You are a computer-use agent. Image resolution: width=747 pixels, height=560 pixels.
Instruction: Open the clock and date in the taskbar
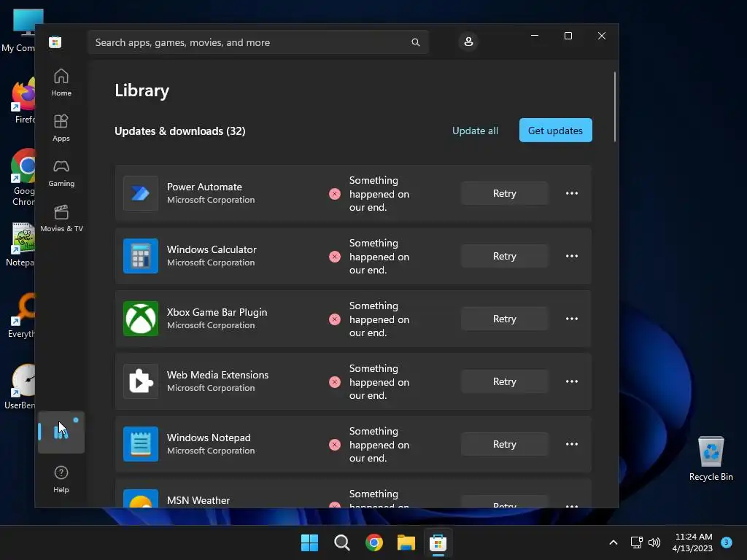click(x=692, y=542)
